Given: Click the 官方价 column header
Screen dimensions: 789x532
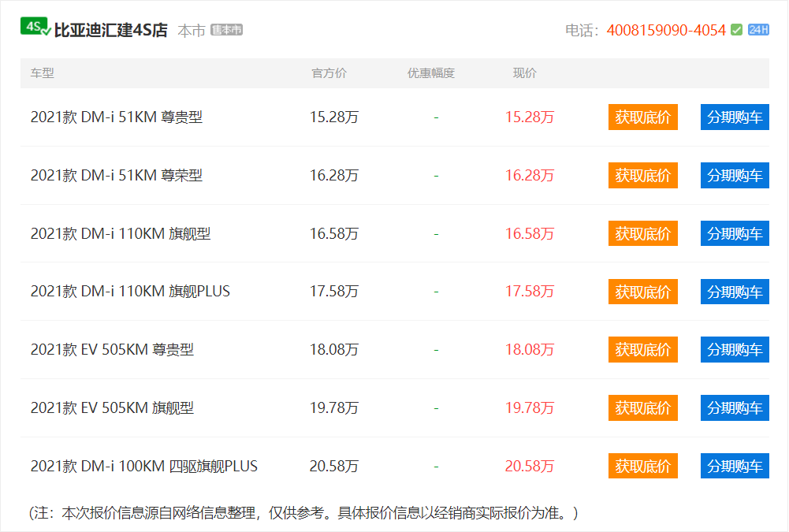Looking at the screenshot, I should click(x=329, y=73).
